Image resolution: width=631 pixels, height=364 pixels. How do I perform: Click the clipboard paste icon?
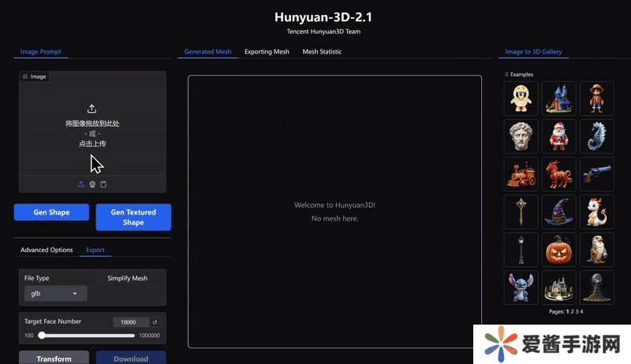tap(103, 184)
